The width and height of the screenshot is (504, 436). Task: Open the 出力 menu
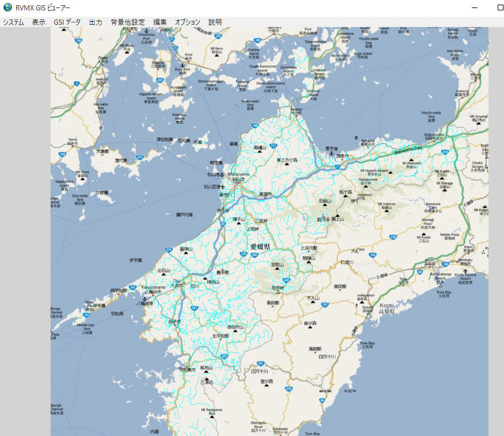[96, 22]
